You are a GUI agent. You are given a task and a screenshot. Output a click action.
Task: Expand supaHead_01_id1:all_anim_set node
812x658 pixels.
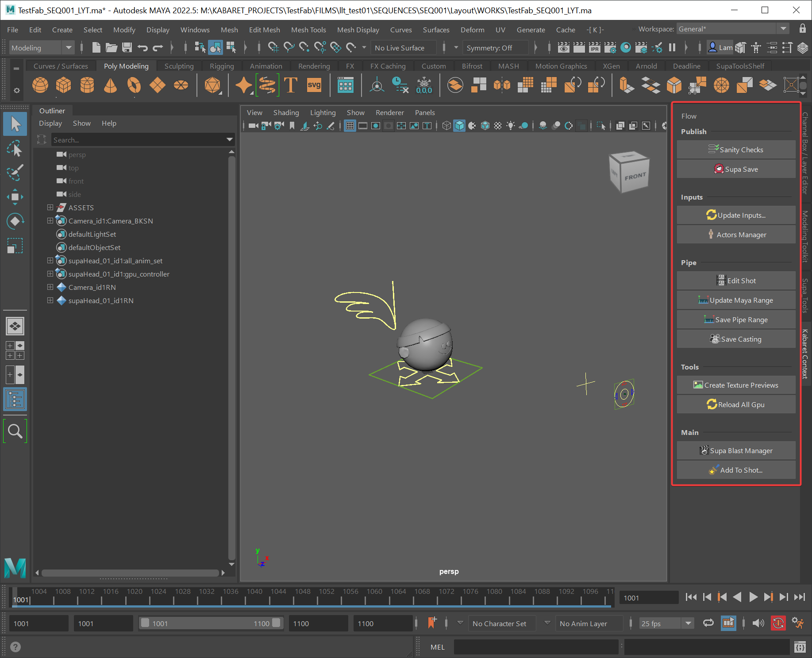click(x=50, y=260)
